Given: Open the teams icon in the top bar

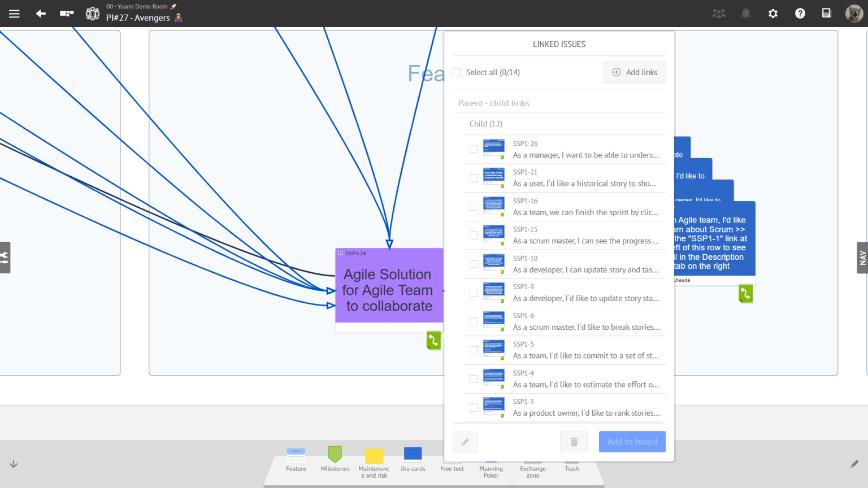Looking at the screenshot, I should click(x=719, y=13).
